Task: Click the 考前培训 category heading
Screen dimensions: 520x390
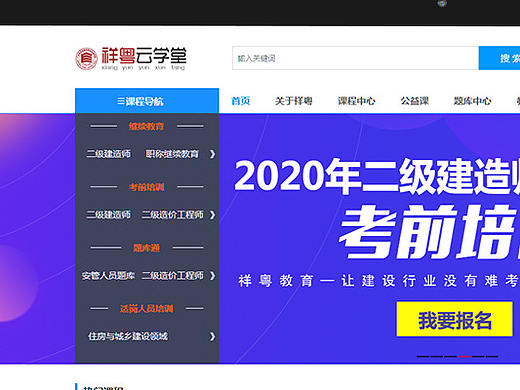Action: click(x=146, y=187)
